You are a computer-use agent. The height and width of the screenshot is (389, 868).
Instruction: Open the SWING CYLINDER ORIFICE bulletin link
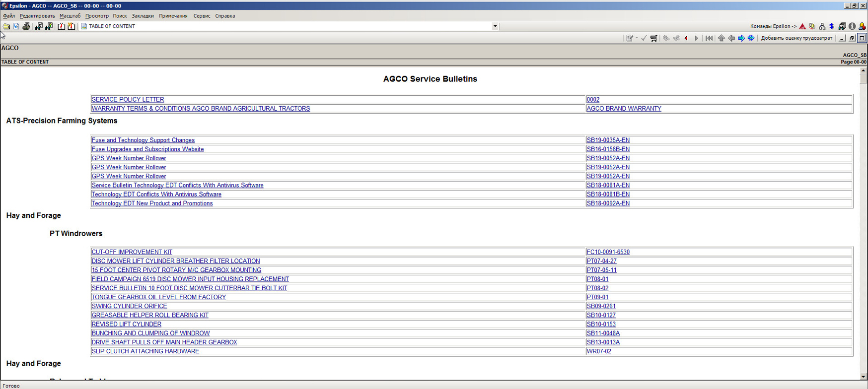pos(129,306)
